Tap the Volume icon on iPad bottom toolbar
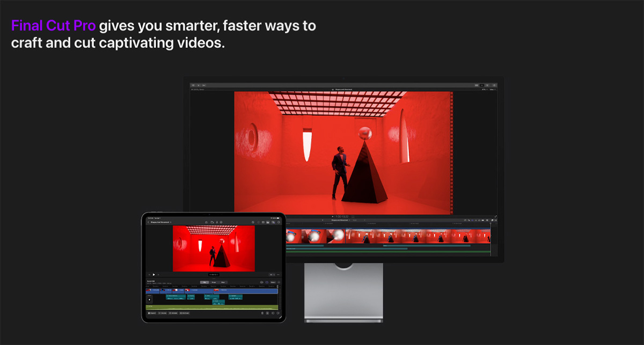This screenshot has height=345, width=644. point(162,313)
